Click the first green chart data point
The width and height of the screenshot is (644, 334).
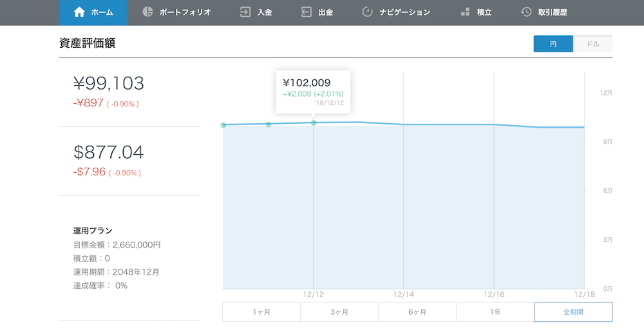tap(223, 125)
